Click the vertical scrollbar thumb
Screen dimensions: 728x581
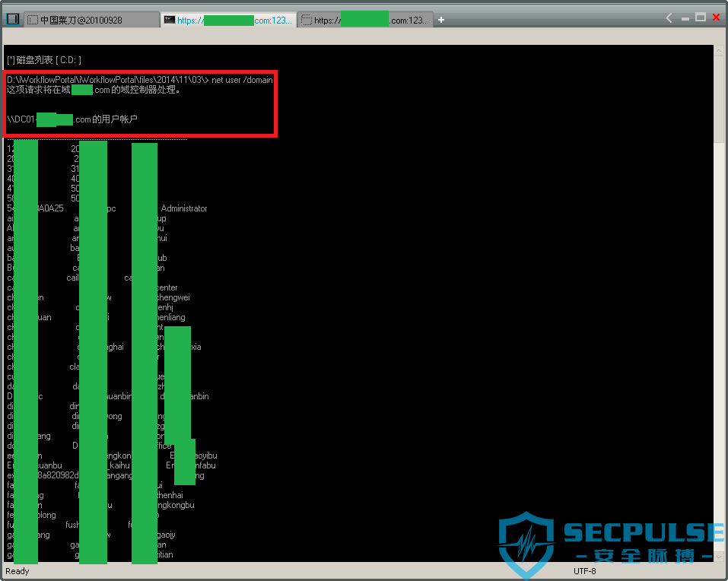719,100
